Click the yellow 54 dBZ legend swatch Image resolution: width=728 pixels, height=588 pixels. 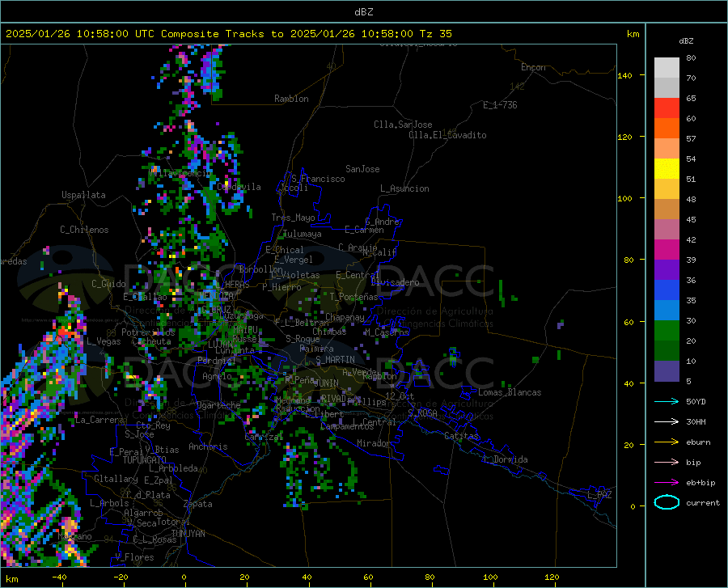[x=667, y=169]
